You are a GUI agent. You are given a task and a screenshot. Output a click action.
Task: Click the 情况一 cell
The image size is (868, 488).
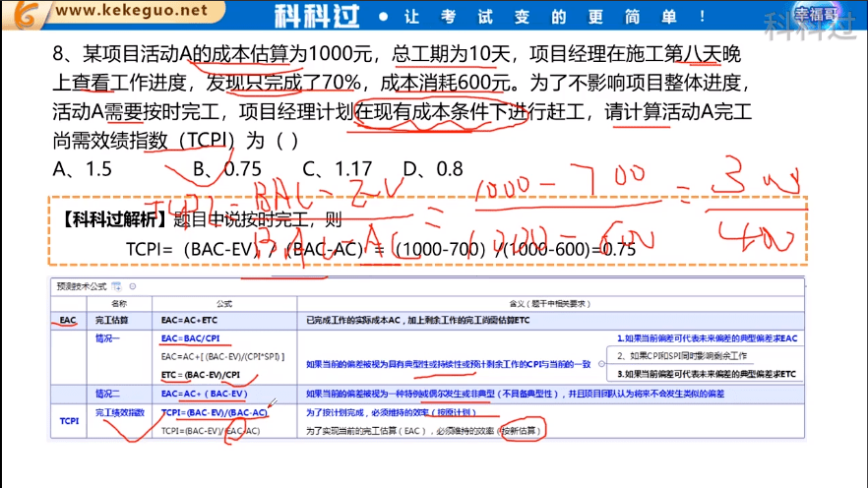107,338
